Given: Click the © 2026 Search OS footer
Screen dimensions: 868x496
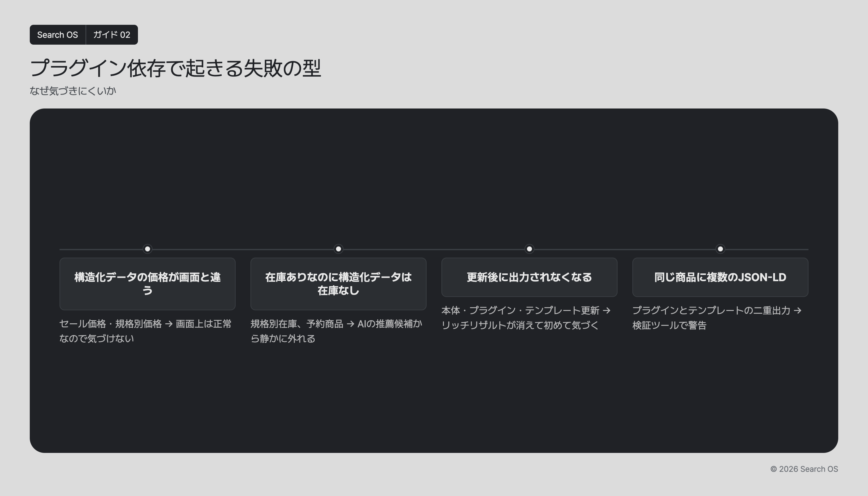Looking at the screenshot, I should [x=804, y=469].
